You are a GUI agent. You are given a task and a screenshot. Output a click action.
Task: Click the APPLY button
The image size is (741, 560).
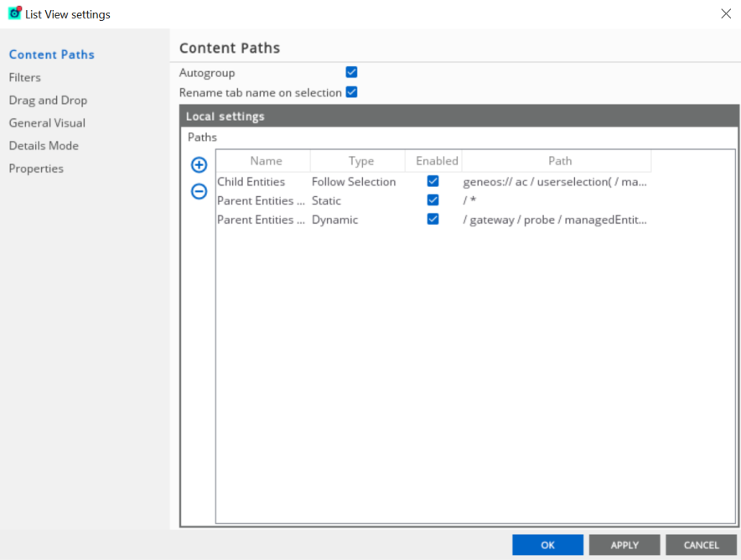pyautogui.click(x=624, y=545)
